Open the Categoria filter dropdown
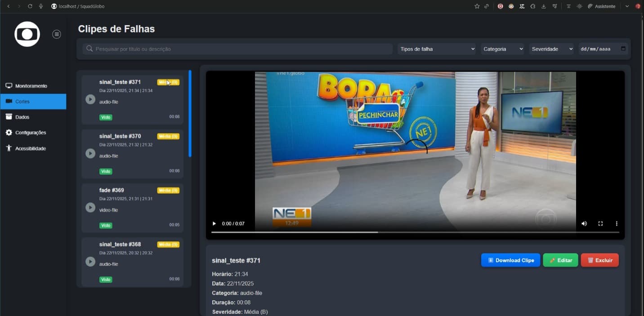 coord(503,49)
